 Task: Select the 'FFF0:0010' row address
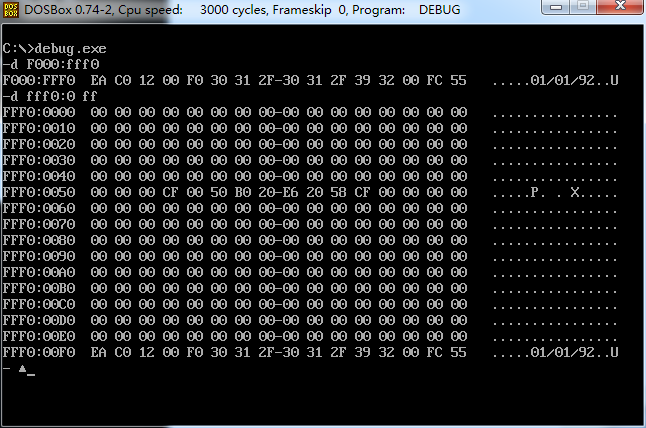[x=39, y=129]
